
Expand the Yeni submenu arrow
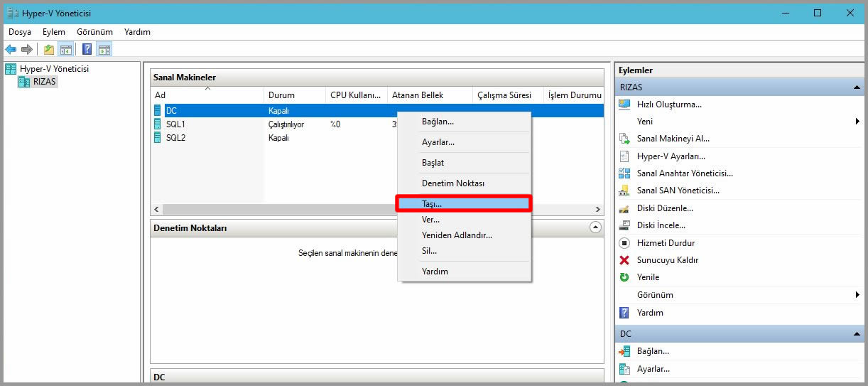pos(857,122)
